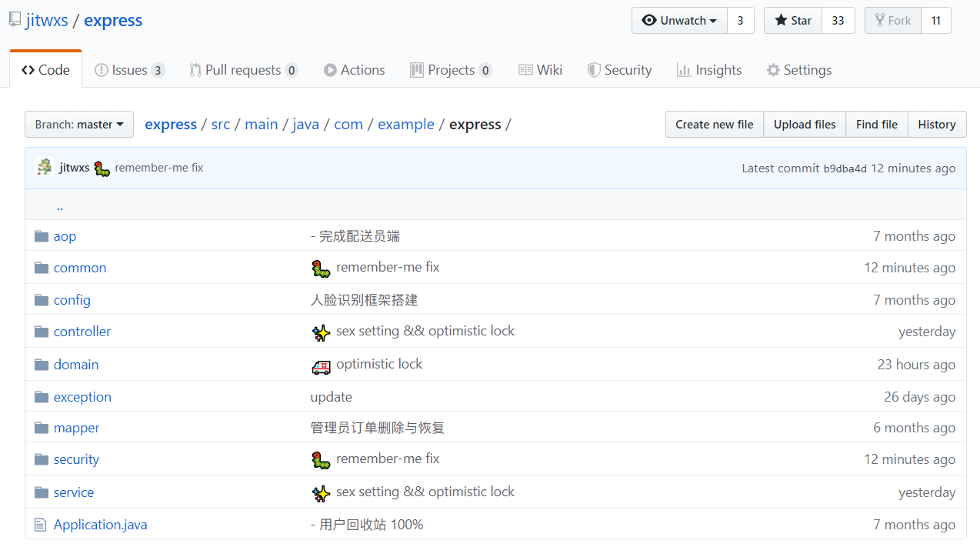Open the Code tab
The image size is (980, 547).
(x=45, y=70)
